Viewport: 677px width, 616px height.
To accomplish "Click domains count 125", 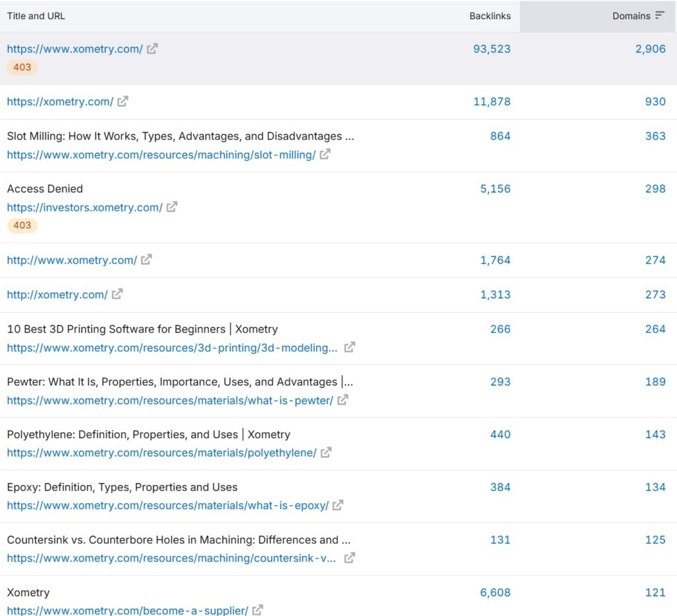I will pos(655,539).
